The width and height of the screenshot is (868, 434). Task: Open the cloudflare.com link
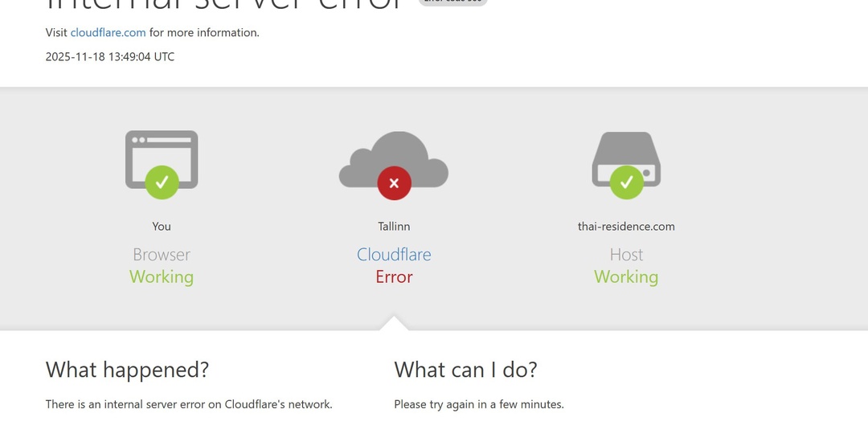tap(108, 33)
